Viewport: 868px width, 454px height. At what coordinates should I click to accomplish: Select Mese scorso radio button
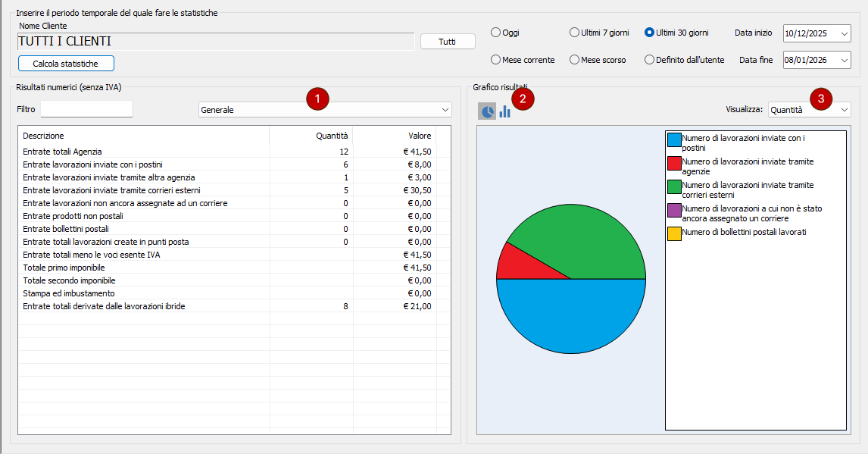(x=574, y=60)
